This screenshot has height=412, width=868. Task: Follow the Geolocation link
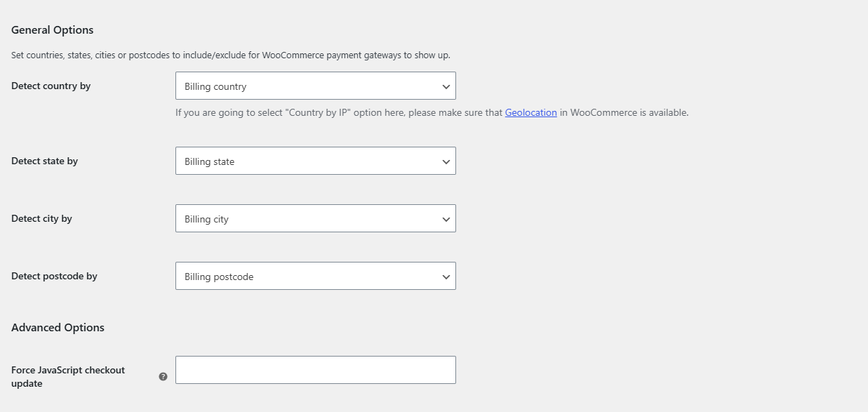click(530, 112)
